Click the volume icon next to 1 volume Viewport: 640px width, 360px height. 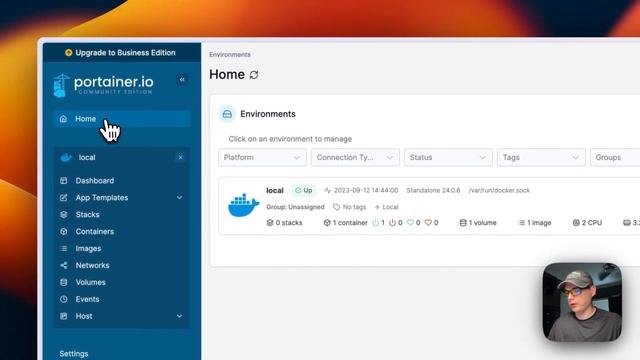[463, 222]
